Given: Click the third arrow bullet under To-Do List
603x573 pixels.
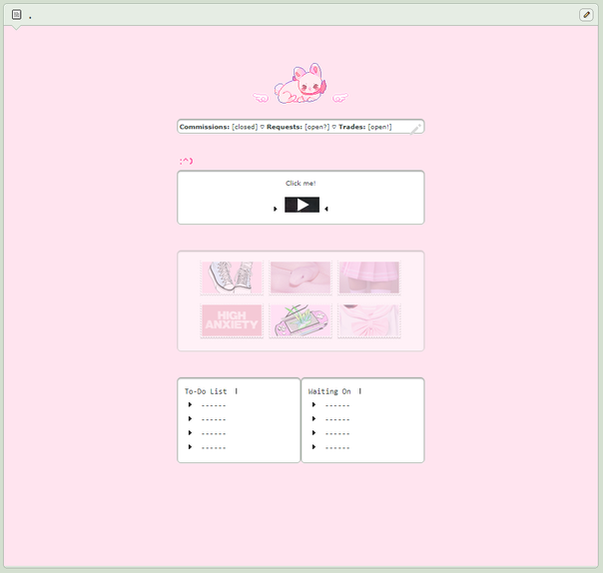Looking at the screenshot, I should (190, 433).
